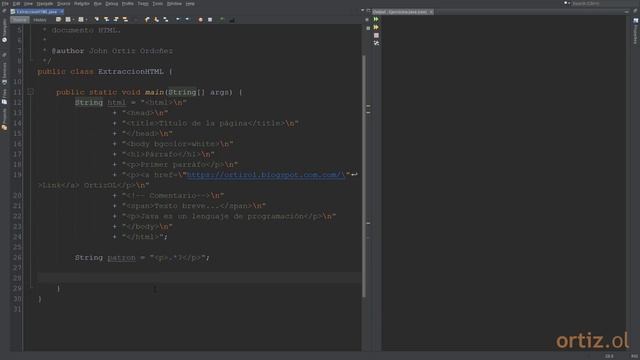Open the Profile menu
Screen dimensions: 640x360
pos(128,4)
